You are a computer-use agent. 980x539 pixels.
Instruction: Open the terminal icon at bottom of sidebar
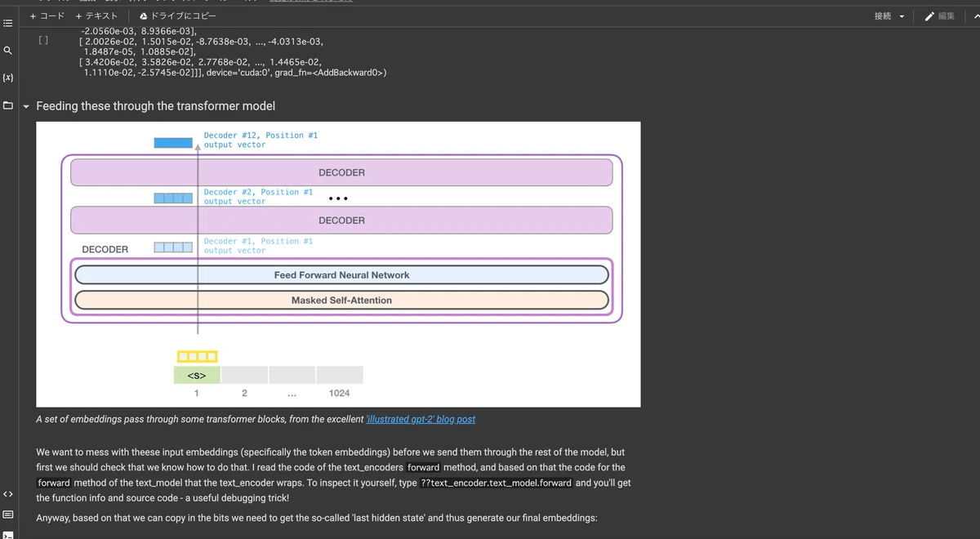8,534
